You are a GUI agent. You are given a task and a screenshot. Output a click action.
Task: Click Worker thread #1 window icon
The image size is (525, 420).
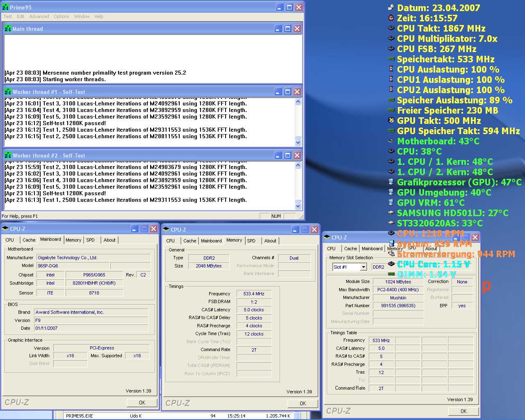[8, 92]
